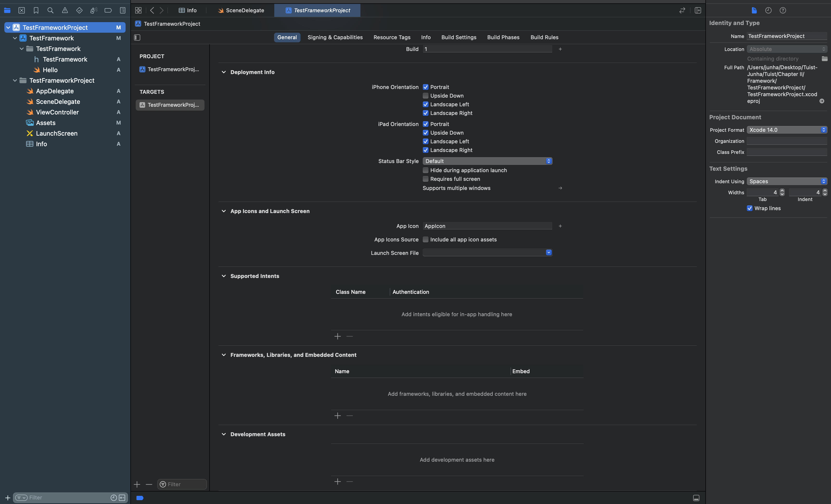Add a supported intent with plus
Image resolution: width=831 pixels, height=504 pixels.
(338, 336)
